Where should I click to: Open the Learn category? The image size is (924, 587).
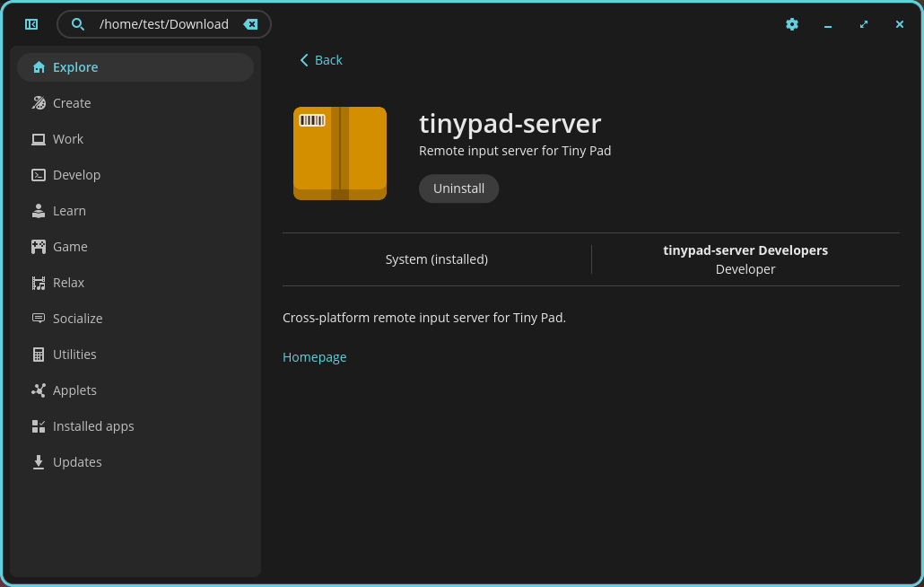pyautogui.click(x=135, y=211)
